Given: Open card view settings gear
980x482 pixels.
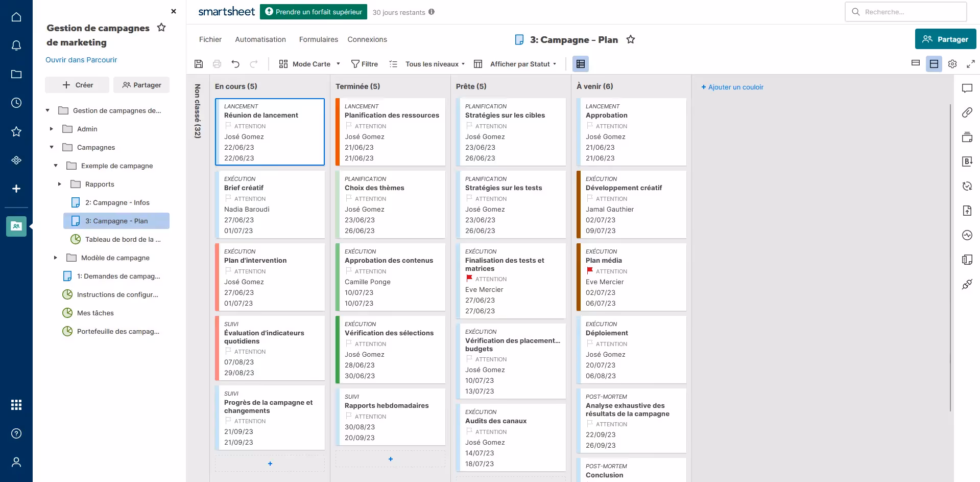Looking at the screenshot, I should click(x=952, y=64).
